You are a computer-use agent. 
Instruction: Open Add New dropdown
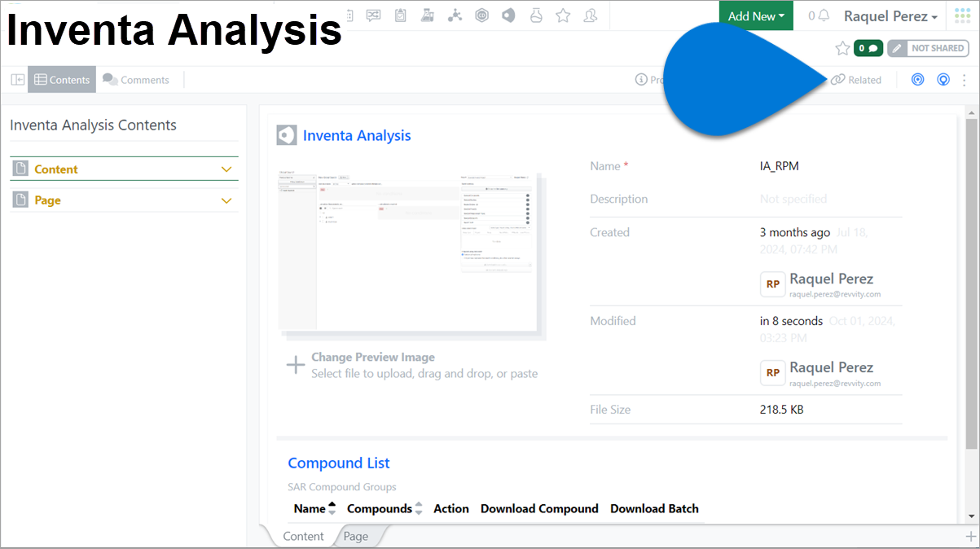756,15
